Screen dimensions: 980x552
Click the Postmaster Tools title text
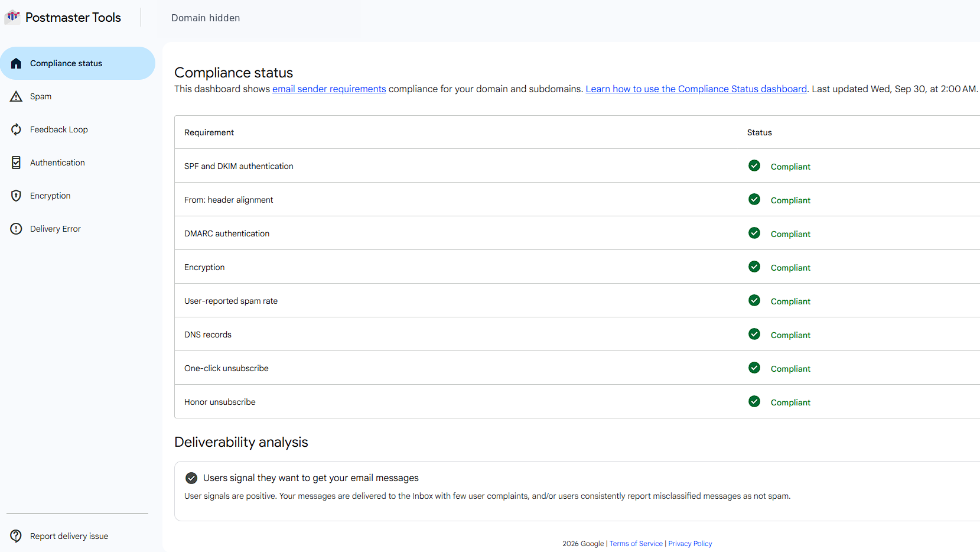click(73, 18)
